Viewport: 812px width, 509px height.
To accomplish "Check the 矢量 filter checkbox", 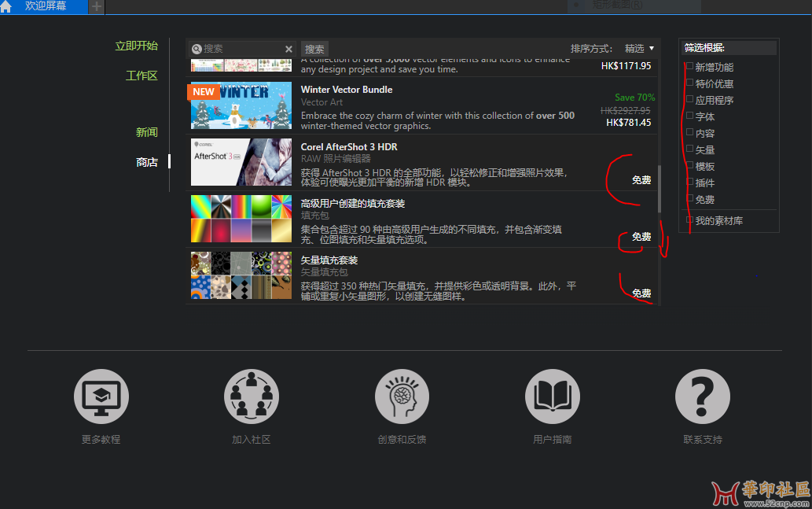I will point(690,149).
